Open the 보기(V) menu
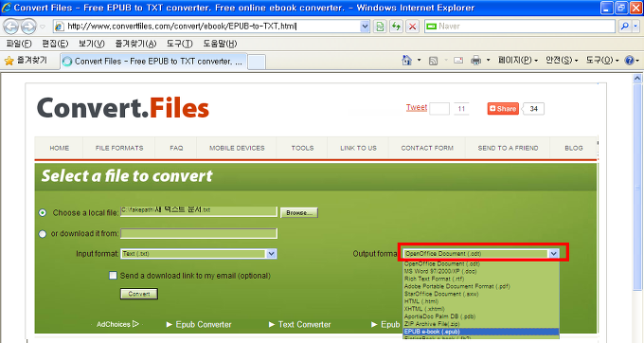 click(92, 44)
